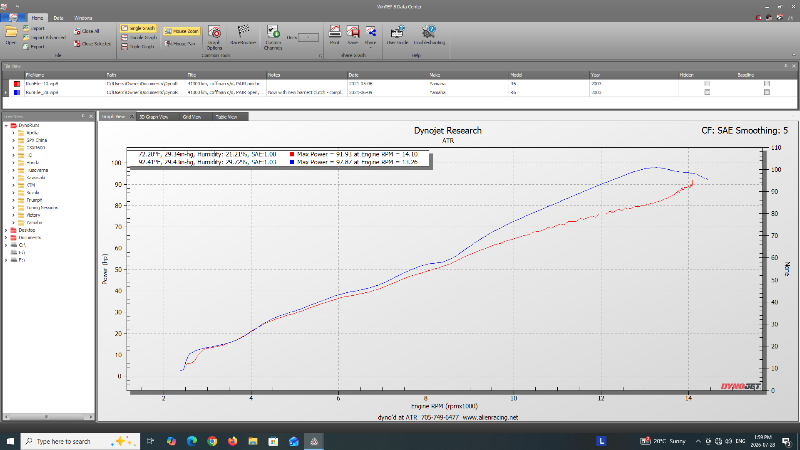This screenshot has width=800, height=450.
Task: Open Graph Options
Action: [214, 38]
